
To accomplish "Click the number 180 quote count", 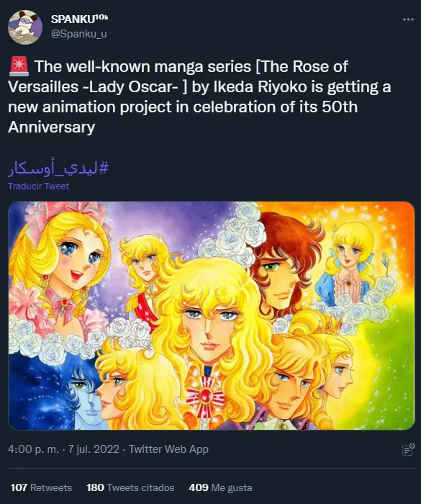I will 95,487.
